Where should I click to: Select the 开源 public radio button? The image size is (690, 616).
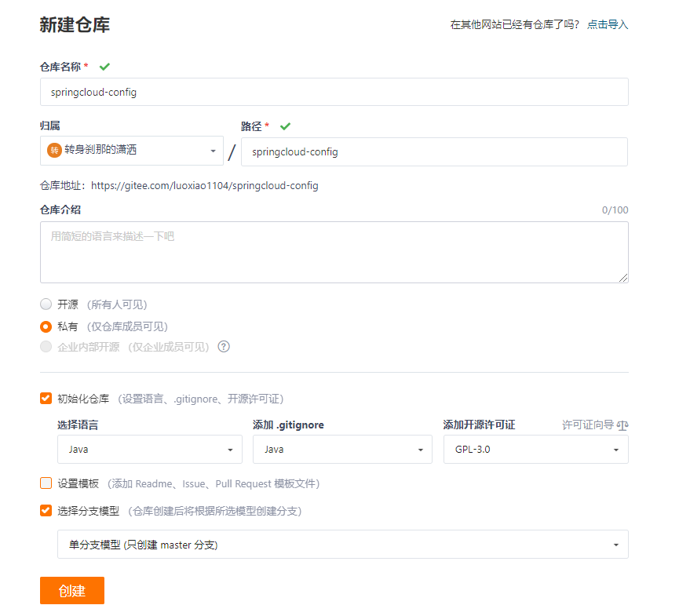pyautogui.click(x=46, y=304)
